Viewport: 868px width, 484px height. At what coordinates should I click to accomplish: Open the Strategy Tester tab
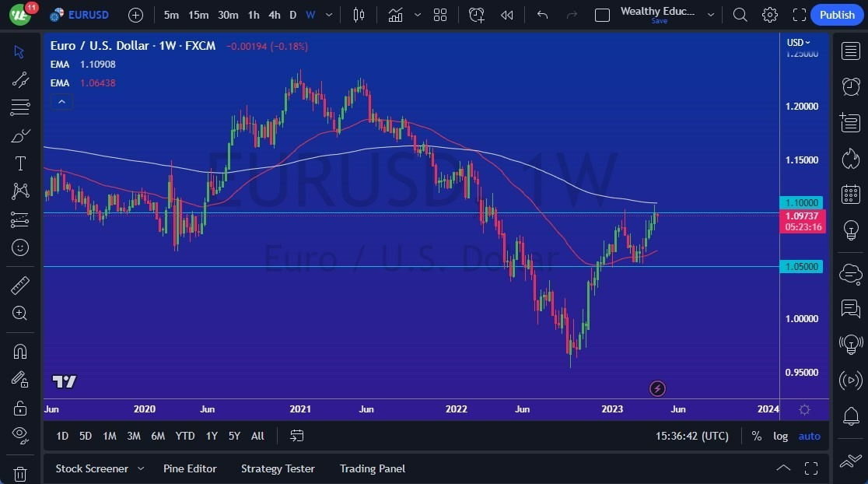(x=278, y=468)
